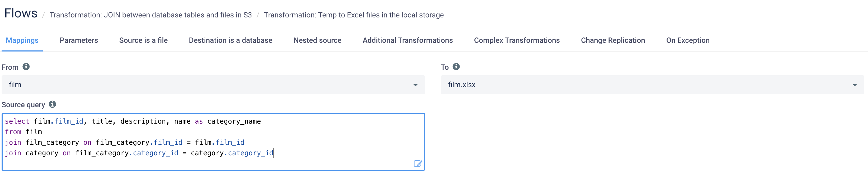Screen dimensions: 868x178
Task: Click the 'from film' line in query
Action: (x=23, y=132)
